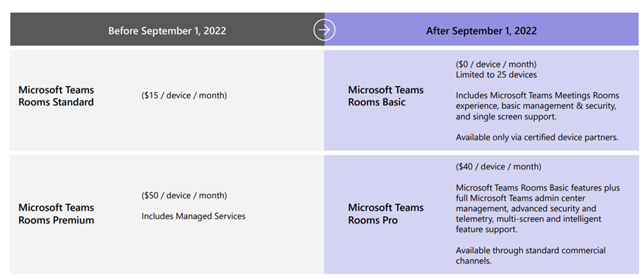Image resolution: width=644 pixels, height=279 pixels.
Task: Select the After September 1, 2022 header
Action: (481, 31)
